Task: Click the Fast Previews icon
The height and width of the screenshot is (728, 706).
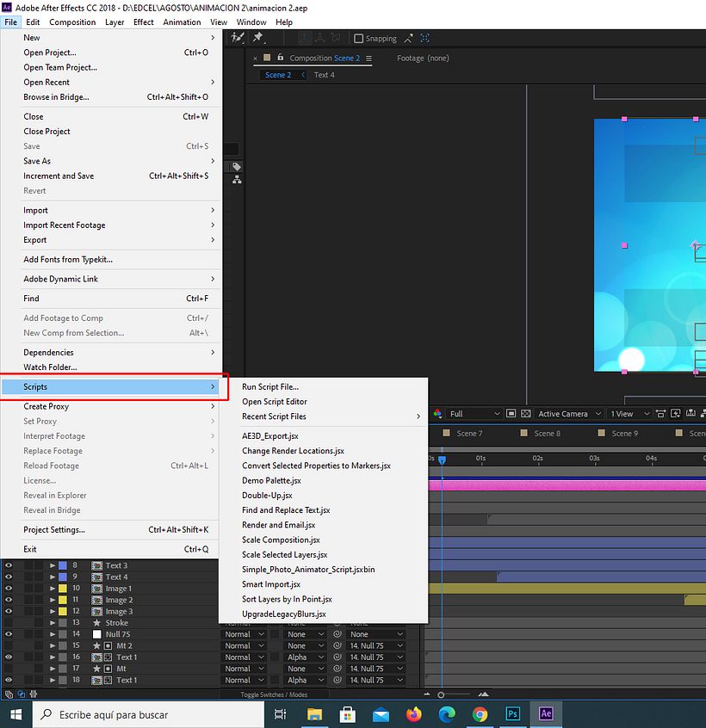Action: point(676,413)
